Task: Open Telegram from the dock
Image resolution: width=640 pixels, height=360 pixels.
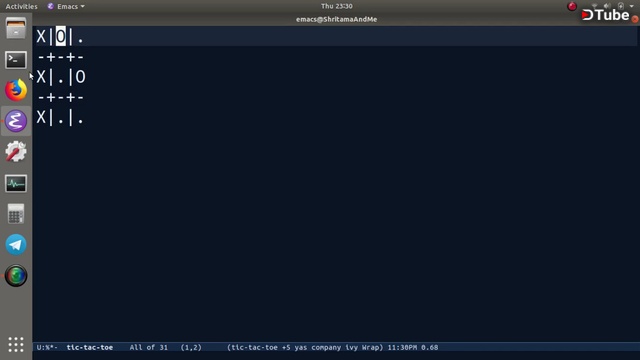Action: point(16,245)
